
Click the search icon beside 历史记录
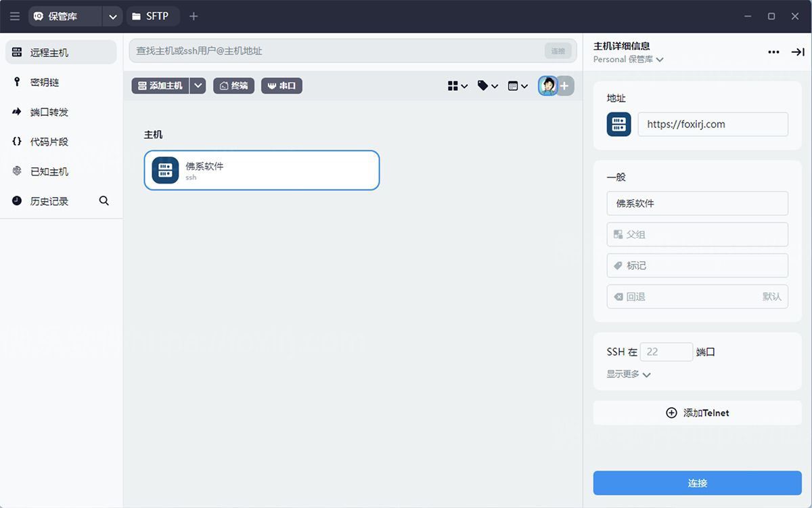tap(104, 200)
